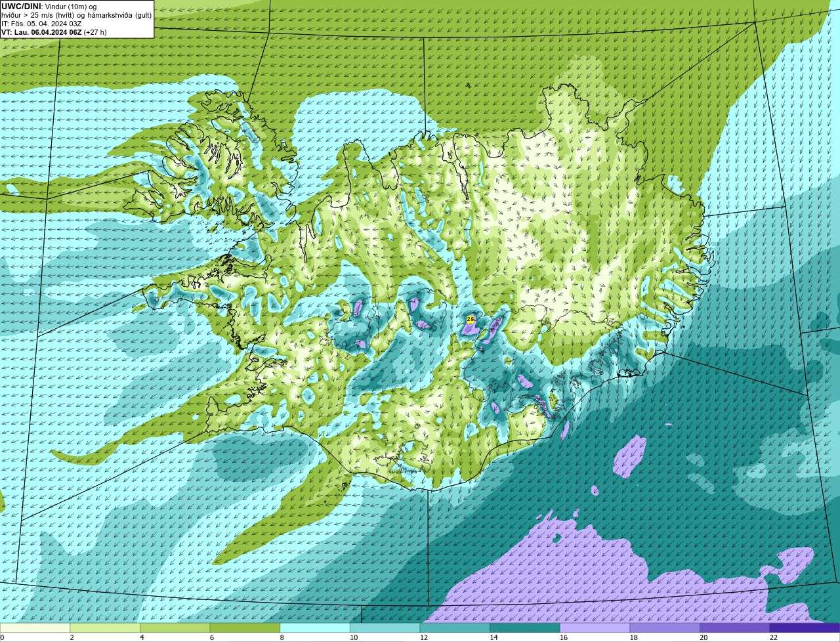Screen dimensions: 840x642
Task: Click the medium teal 12–14 m/s legend swatch
Action: click(455, 628)
